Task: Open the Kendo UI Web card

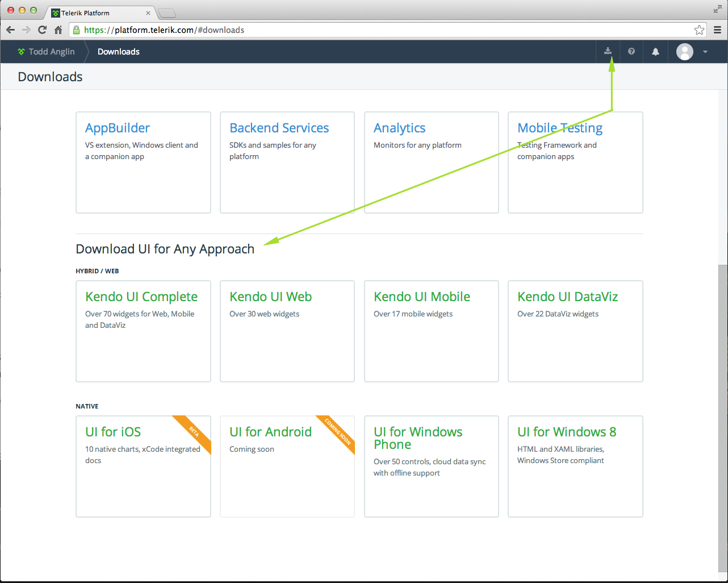Action: click(x=287, y=331)
